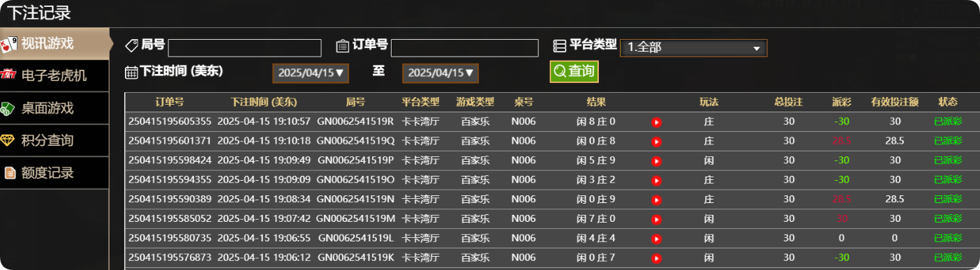Click the 平台类型 column header in table
Screen dimensions: 980x270
(x=421, y=102)
